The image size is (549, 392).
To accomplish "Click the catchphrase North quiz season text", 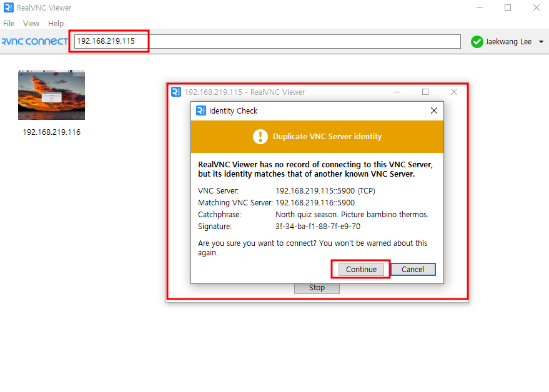I will coord(352,215).
